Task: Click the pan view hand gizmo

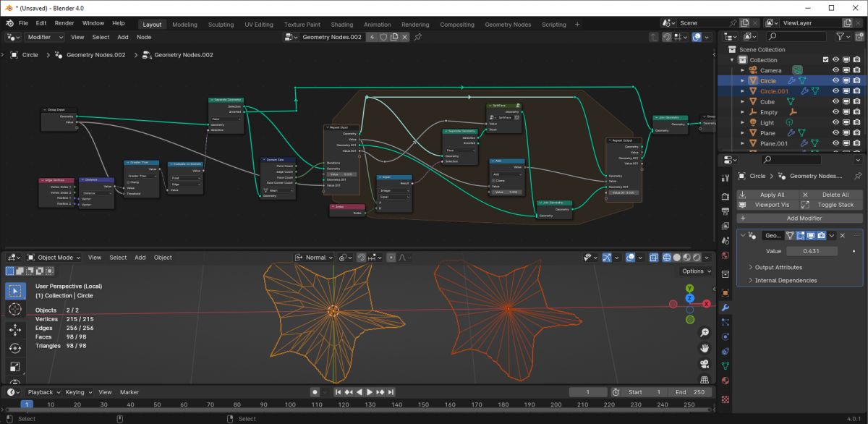Action: [x=705, y=349]
